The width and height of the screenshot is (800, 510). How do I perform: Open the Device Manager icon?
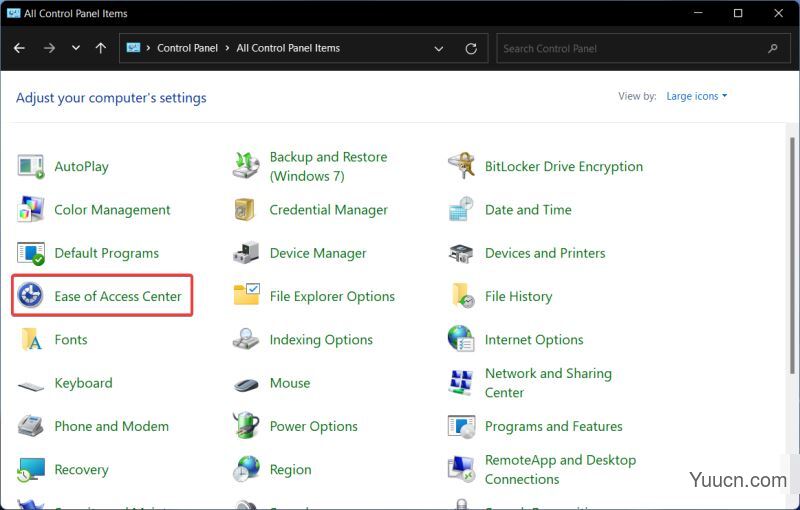[x=246, y=253]
